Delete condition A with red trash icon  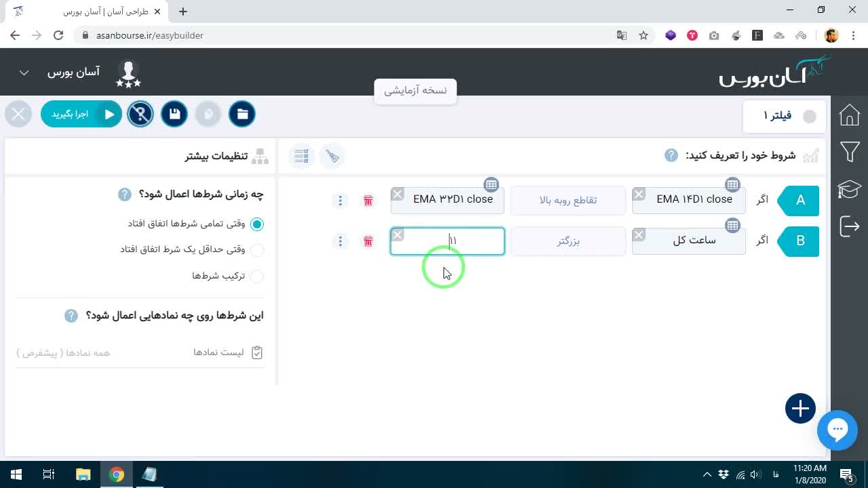click(x=368, y=201)
